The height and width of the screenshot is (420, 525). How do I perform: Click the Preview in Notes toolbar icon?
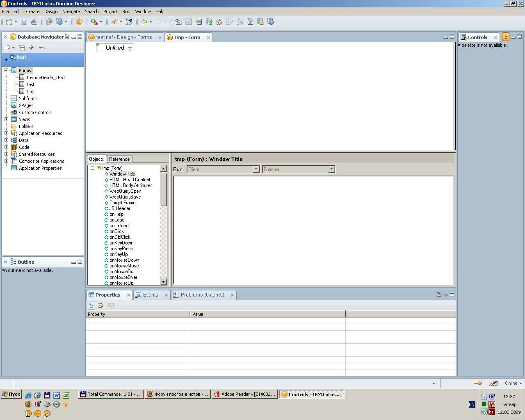coord(49,22)
